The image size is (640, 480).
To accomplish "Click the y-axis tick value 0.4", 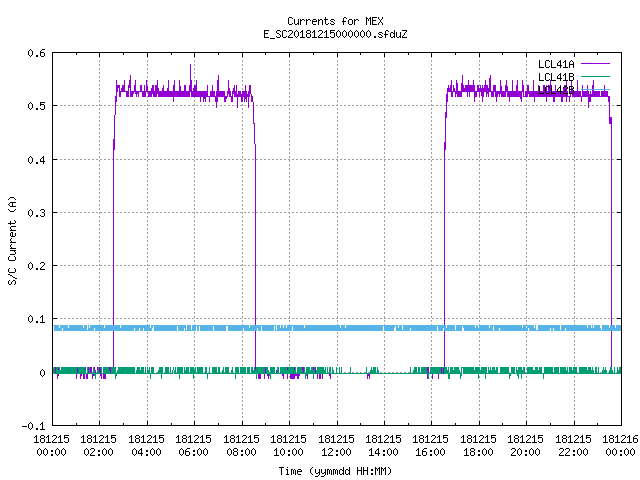I will pos(36,160).
